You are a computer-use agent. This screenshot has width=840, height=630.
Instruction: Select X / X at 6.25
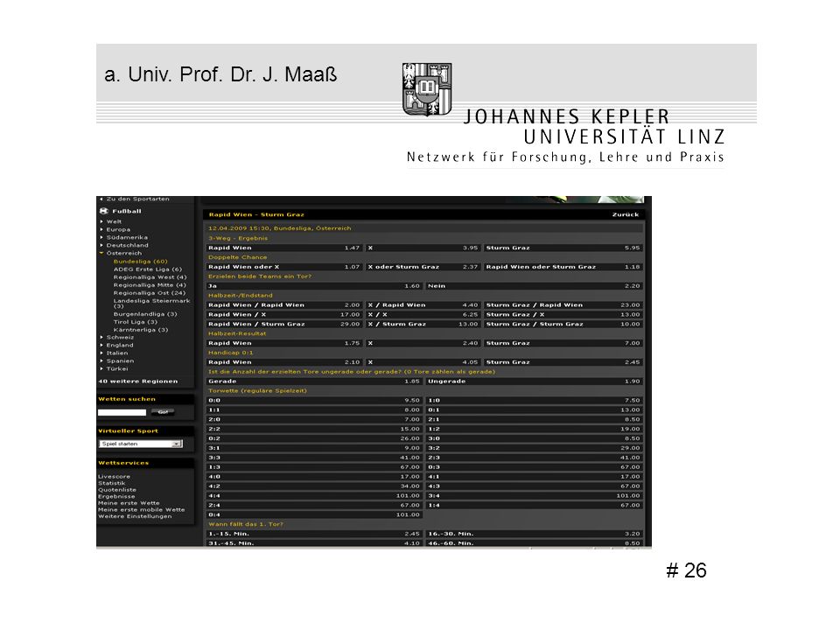(x=423, y=315)
